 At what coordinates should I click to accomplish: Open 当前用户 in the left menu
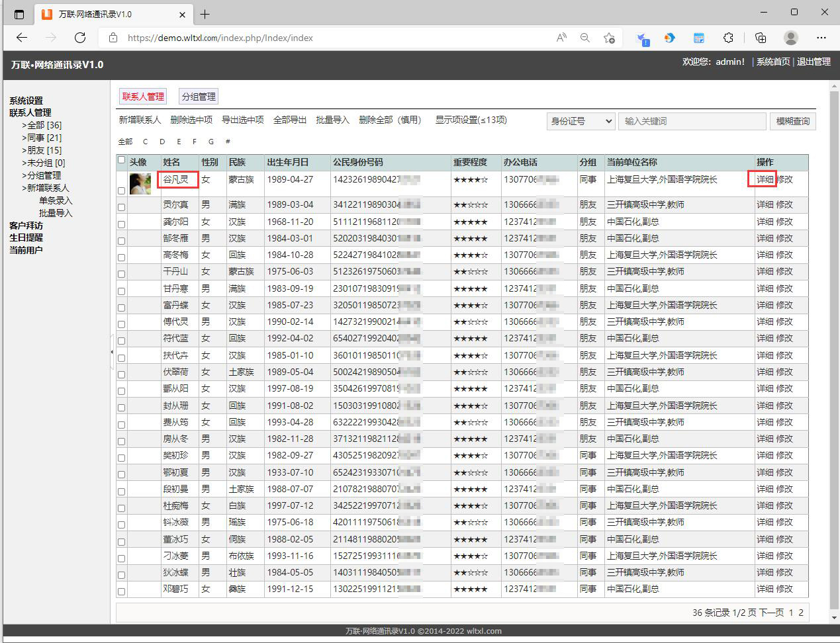pyautogui.click(x=26, y=250)
